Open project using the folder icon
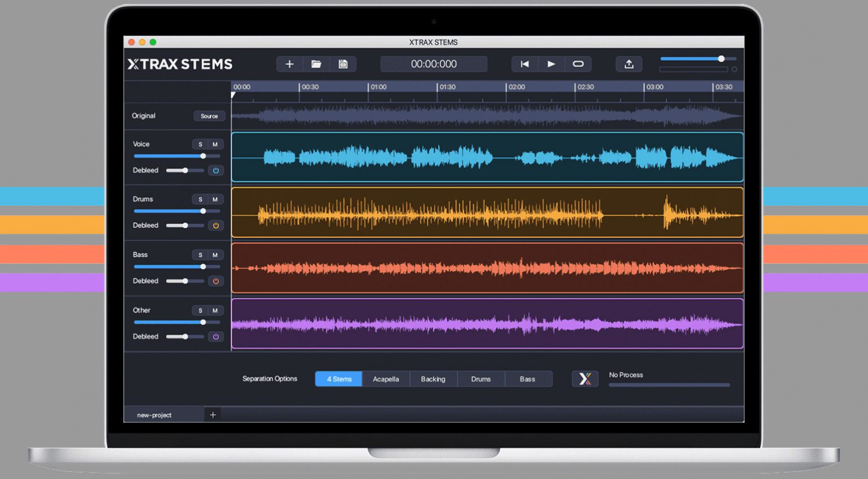Screen dimensions: 868x479 [316, 64]
